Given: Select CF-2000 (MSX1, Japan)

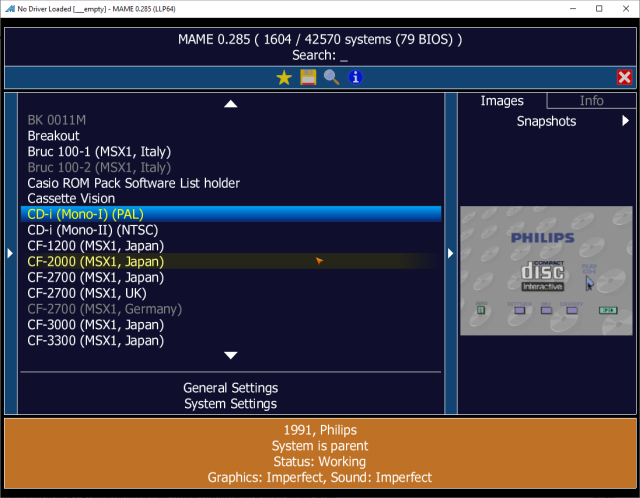Looking at the screenshot, I should click(231, 261).
